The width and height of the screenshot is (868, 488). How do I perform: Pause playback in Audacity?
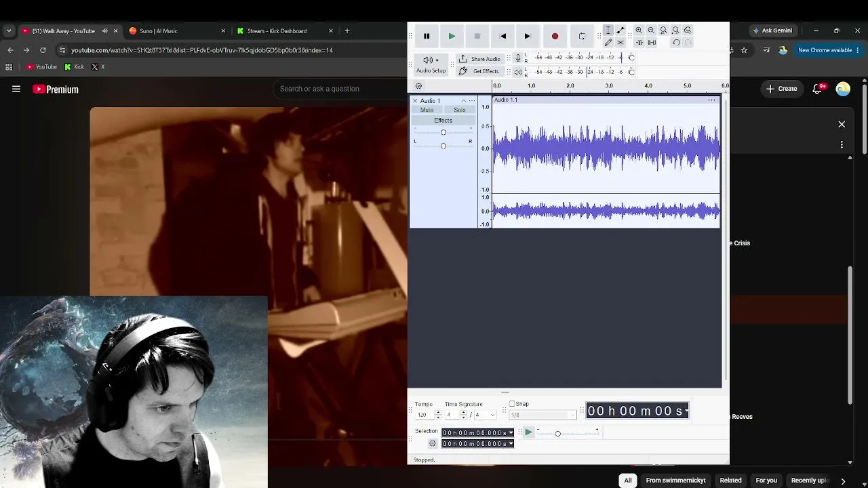point(427,36)
